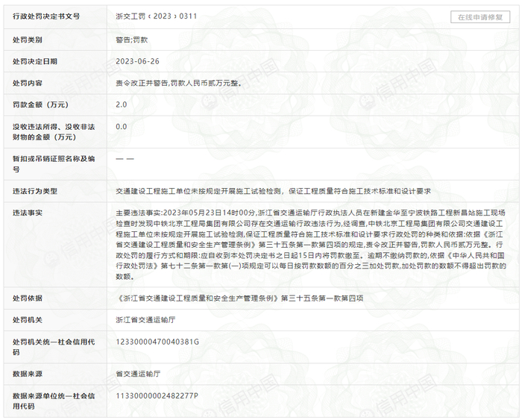The height and width of the screenshot is (420, 522).
Task: Select document number 浙交工罚〔2023〕0311
Action: (156, 16)
